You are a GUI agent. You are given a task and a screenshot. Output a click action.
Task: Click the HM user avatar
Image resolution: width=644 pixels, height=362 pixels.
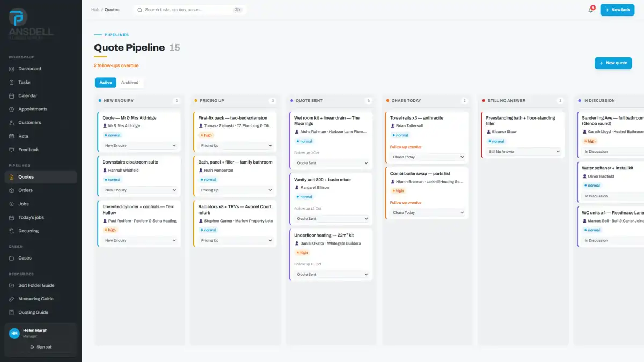[14, 333]
